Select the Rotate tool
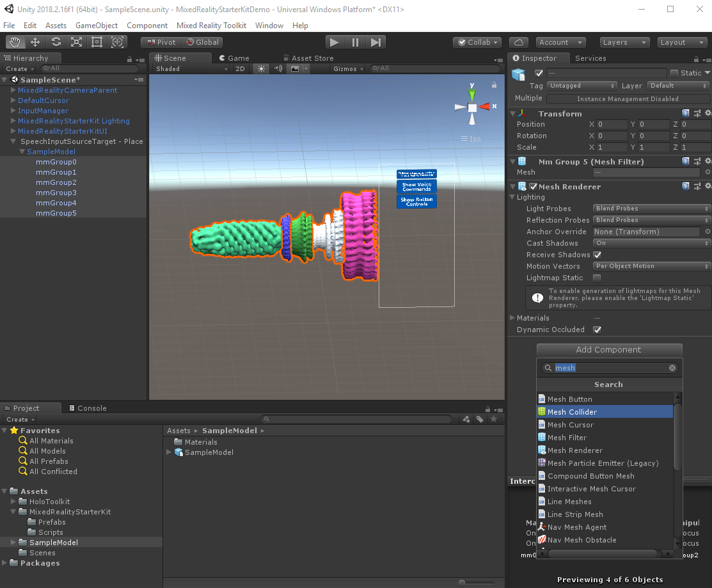Viewport: 712px width, 588px height. point(56,42)
